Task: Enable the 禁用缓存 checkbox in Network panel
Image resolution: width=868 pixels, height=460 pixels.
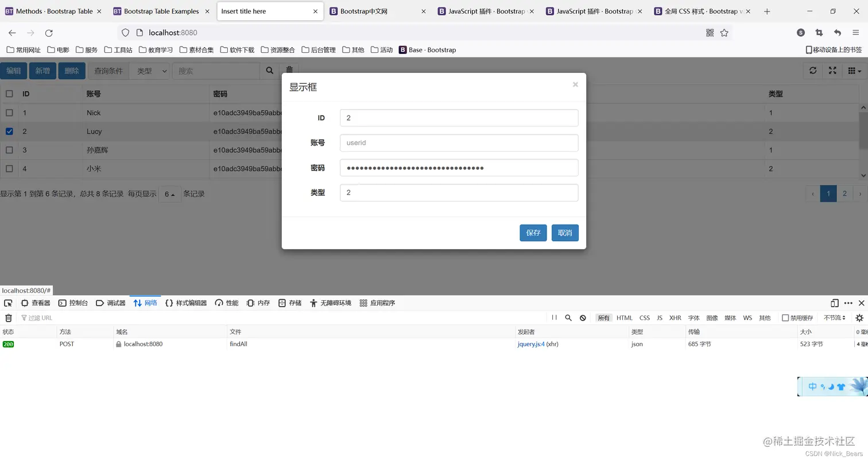Action: coord(786,318)
